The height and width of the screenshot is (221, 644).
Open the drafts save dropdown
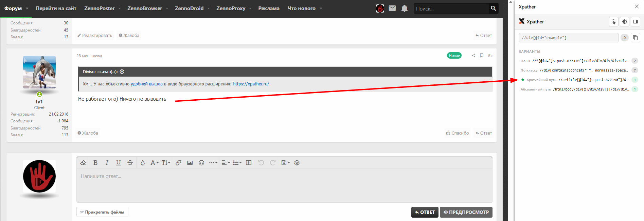coord(286,163)
